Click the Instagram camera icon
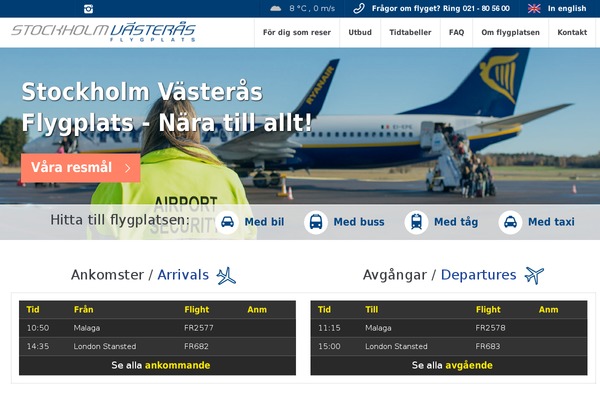 point(88,8)
